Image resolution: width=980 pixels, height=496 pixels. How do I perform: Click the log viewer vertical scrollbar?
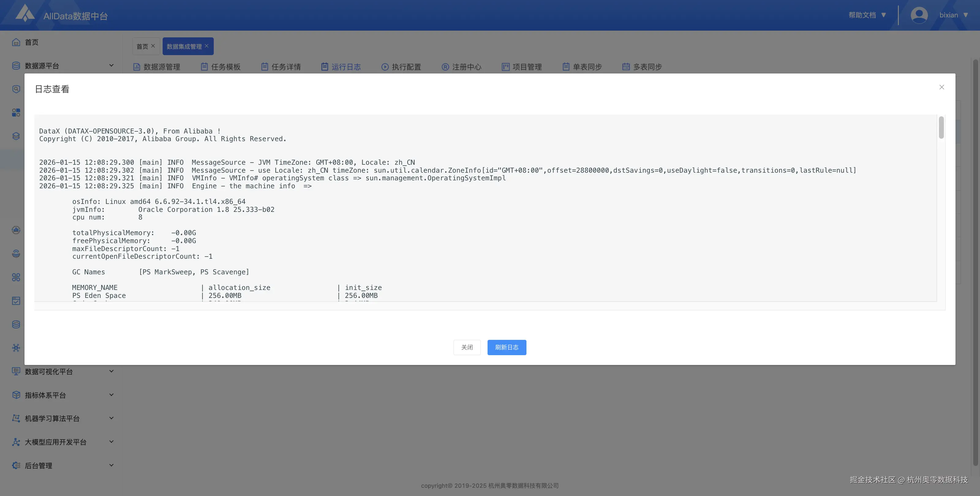[x=941, y=128]
